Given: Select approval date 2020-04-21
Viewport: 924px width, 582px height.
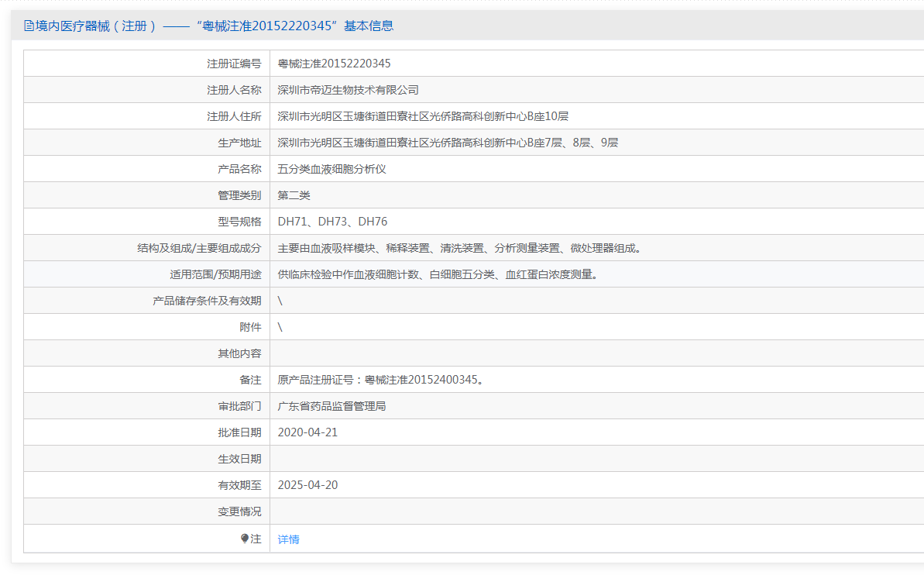Looking at the screenshot, I should click(x=307, y=432).
